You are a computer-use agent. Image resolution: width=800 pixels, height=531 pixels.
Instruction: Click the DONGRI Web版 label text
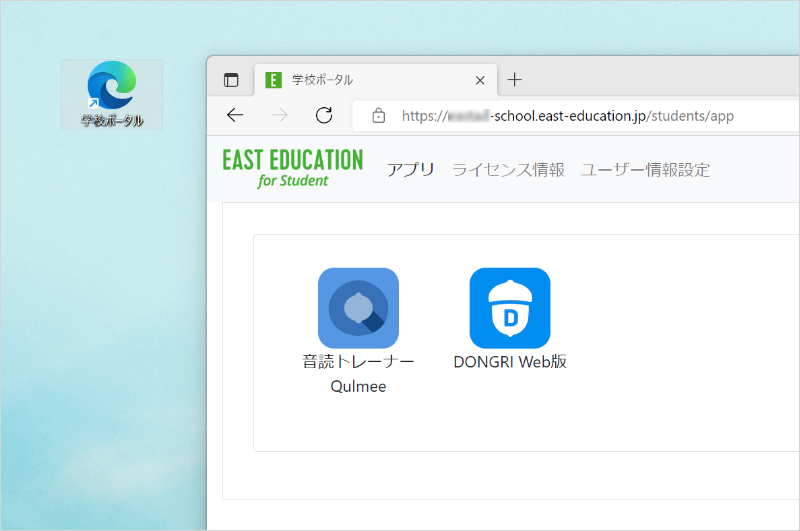pos(510,362)
